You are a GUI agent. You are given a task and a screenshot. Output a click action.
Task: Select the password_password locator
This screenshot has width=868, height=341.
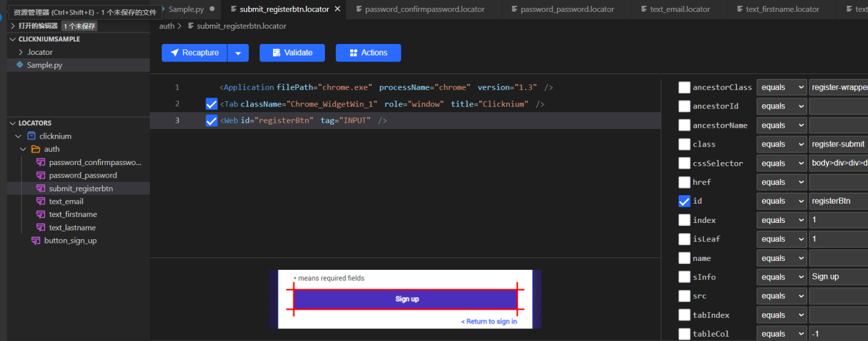83,175
